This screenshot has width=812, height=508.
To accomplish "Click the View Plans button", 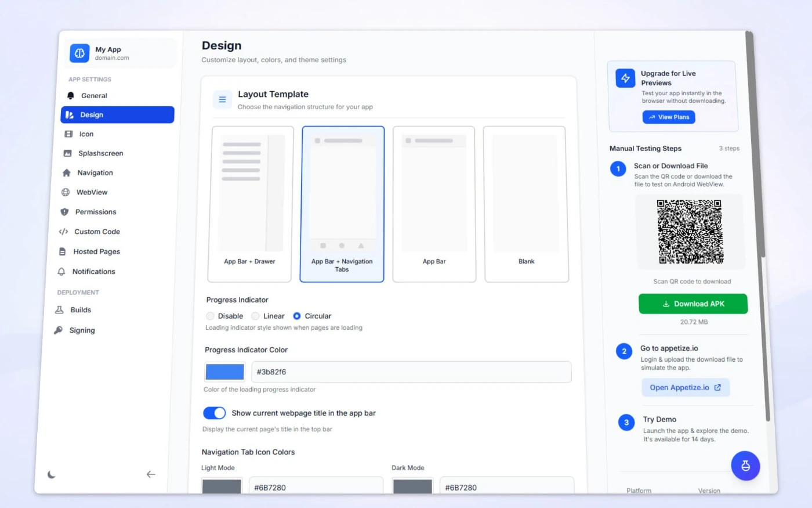I will (x=669, y=117).
